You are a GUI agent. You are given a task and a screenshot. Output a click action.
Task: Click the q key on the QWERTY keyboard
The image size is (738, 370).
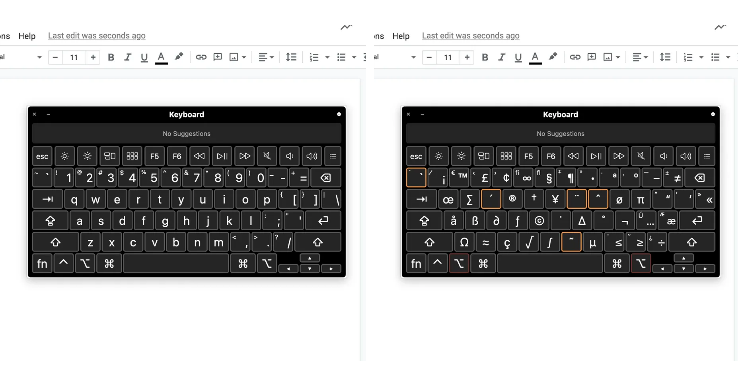click(x=74, y=199)
